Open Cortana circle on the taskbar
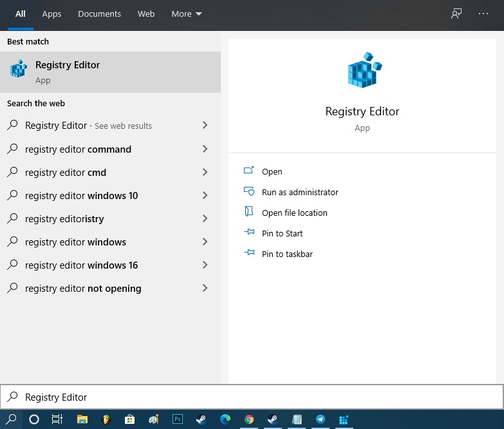504x429 pixels. (x=34, y=419)
